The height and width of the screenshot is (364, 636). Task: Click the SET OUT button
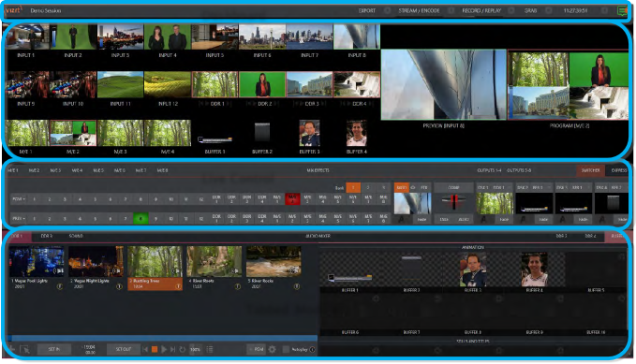pos(124,349)
